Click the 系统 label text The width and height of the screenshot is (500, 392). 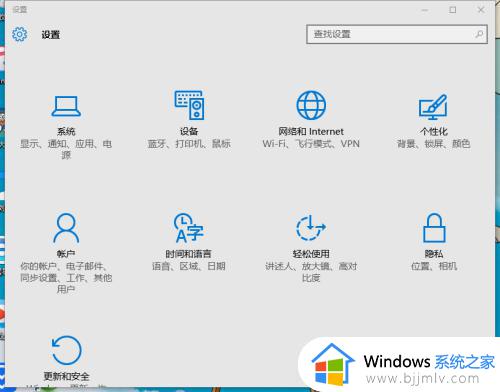click(x=66, y=132)
